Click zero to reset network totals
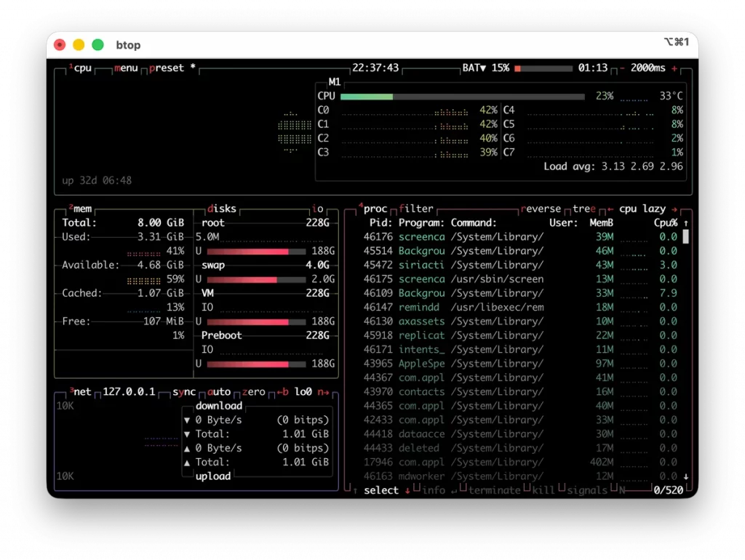The width and height of the screenshot is (745, 560). tap(254, 392)
